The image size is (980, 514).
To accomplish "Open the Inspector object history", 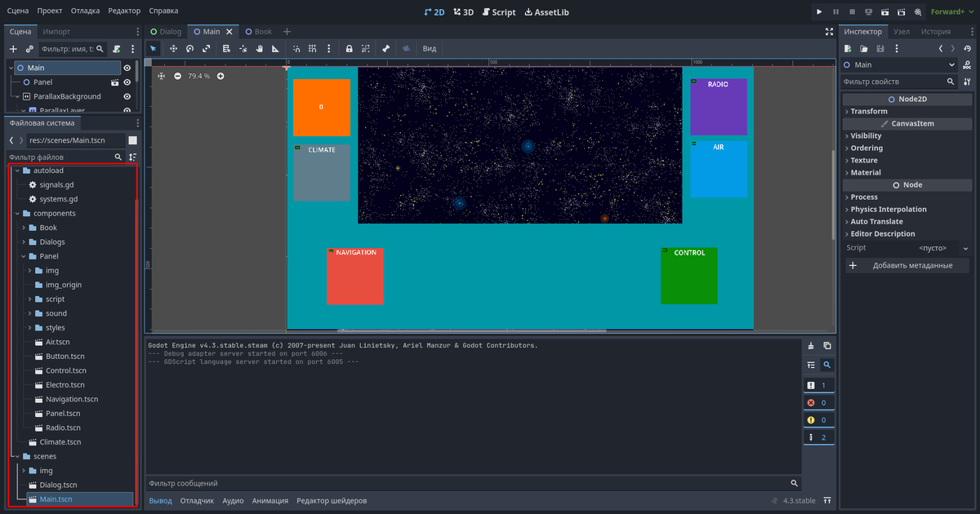I will (968, 49).
